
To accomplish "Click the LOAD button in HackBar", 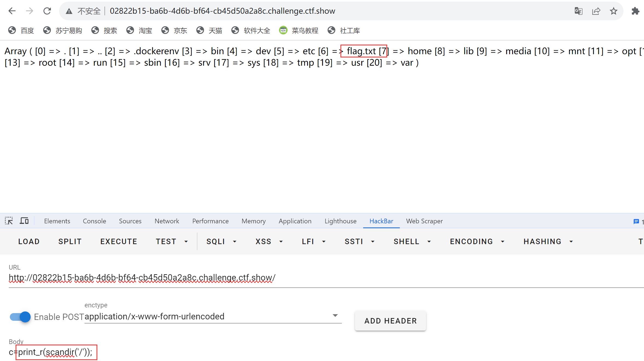I will 29,241.
